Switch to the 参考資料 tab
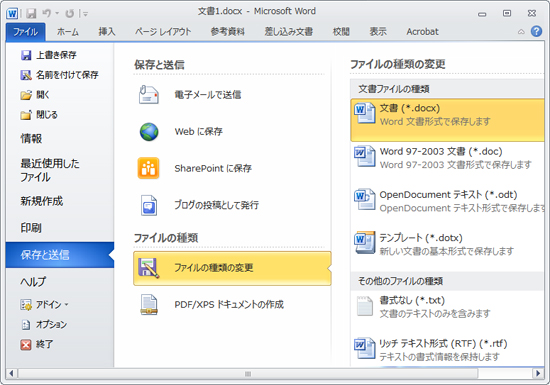The height and width of the screenshot is (385, 550). pos(227,32)
